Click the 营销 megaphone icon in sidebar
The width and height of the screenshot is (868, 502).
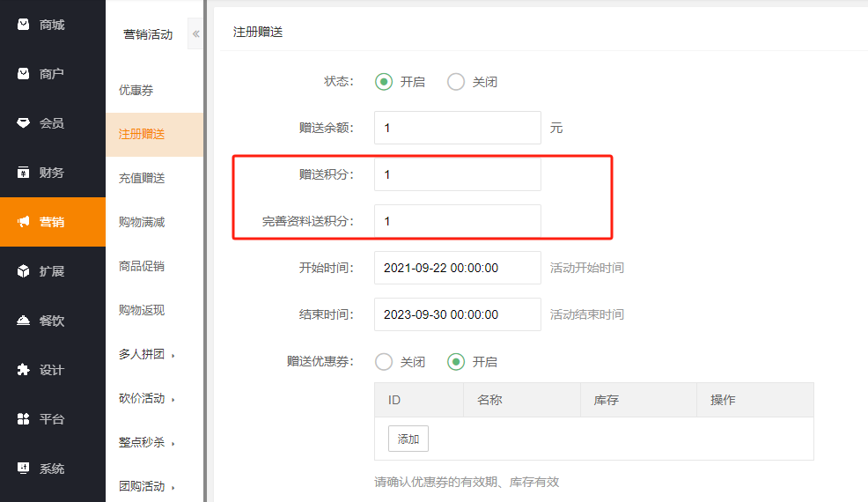(x=24, y=222)
